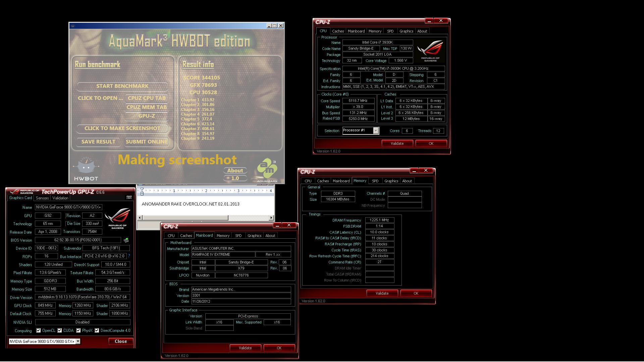The width and height of the screenshot is (644, 362).
Task: Click the About button in AquaMark
Action: pos(235,171)
